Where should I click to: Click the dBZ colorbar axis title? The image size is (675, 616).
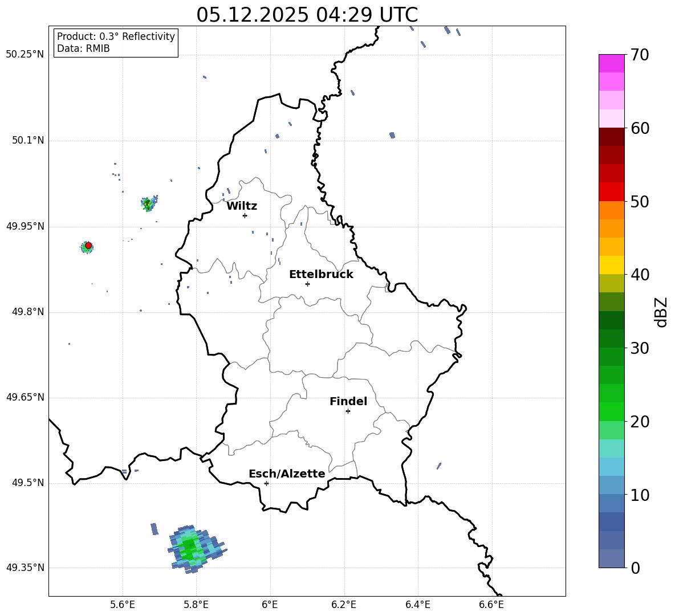(661, 312)
